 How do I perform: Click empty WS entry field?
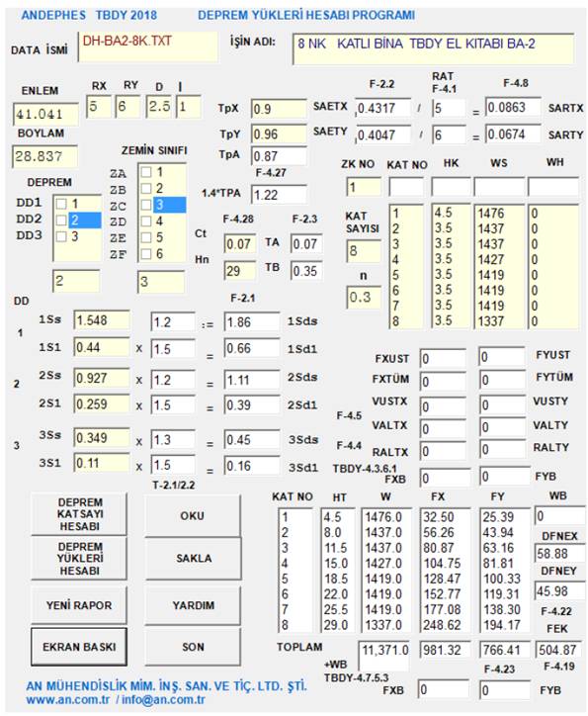point(499,187)
